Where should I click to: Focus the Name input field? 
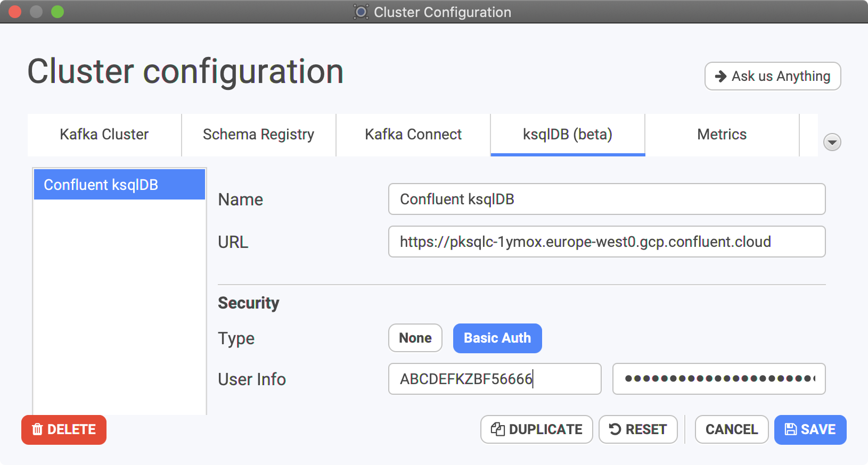pyautogui.click(x=607, y=199)
